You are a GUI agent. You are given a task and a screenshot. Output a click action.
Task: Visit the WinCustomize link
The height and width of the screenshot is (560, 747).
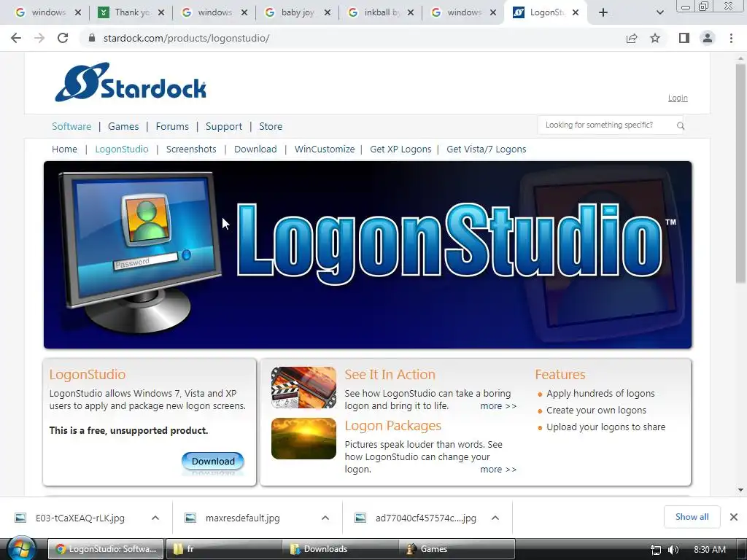325,149
